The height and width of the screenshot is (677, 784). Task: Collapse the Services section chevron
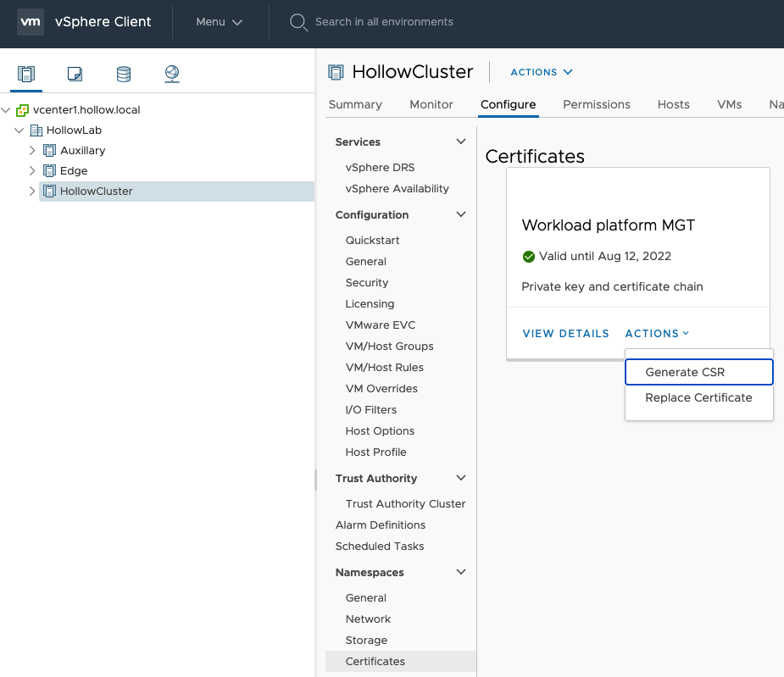click(x=461, y=142)
